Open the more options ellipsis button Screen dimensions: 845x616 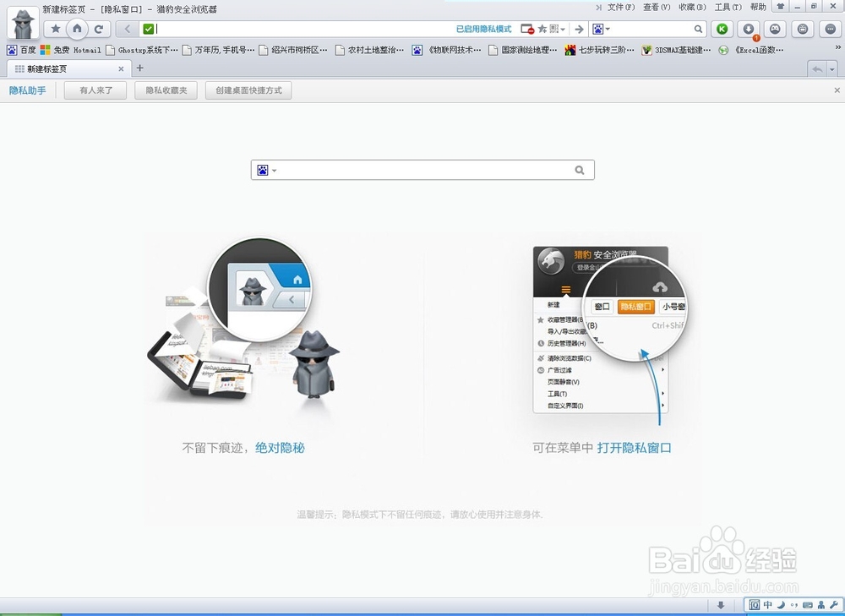coord(830,29)
